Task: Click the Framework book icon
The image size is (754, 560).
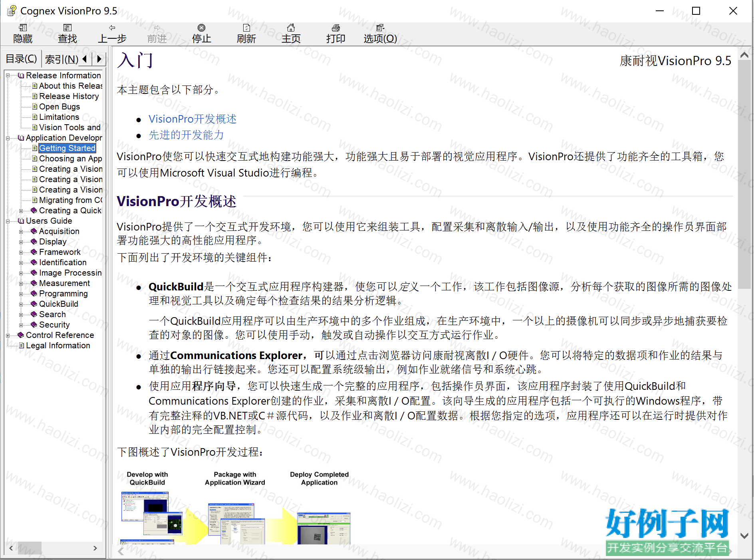Action: (34, 252)
